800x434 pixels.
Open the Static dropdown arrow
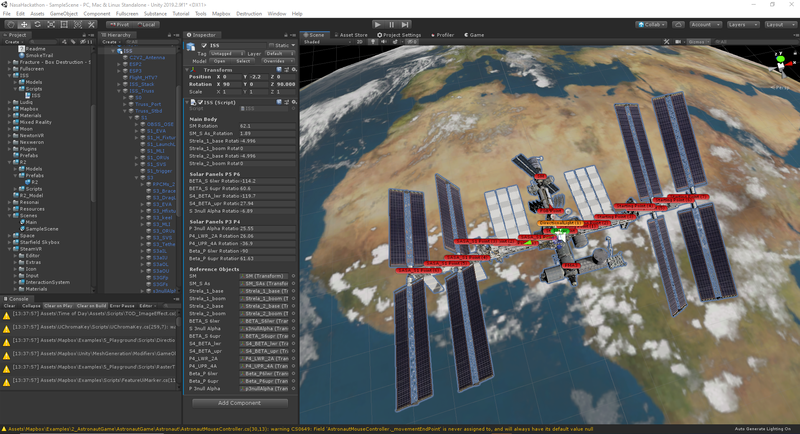[x=293, y=45]
